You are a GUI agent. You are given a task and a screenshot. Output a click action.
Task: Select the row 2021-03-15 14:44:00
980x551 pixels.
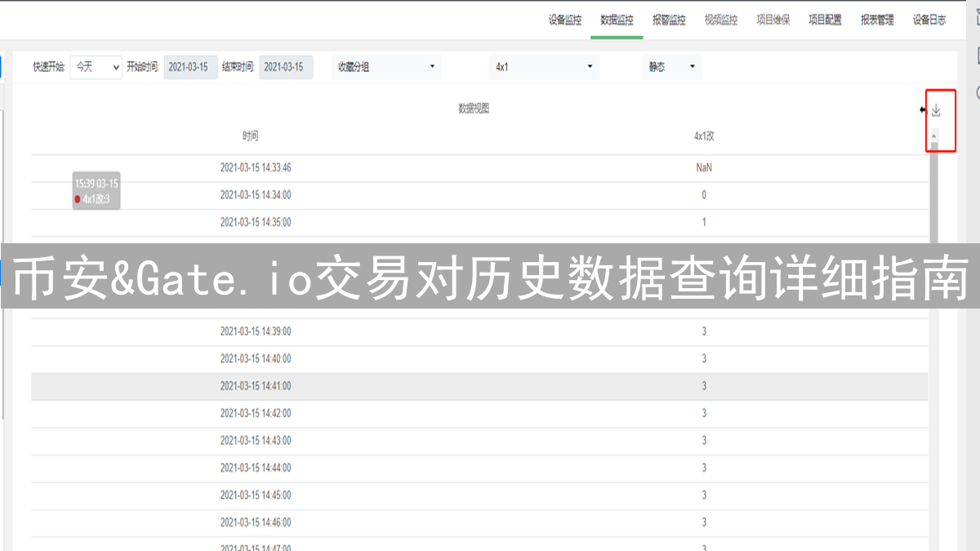pos(479,469)
